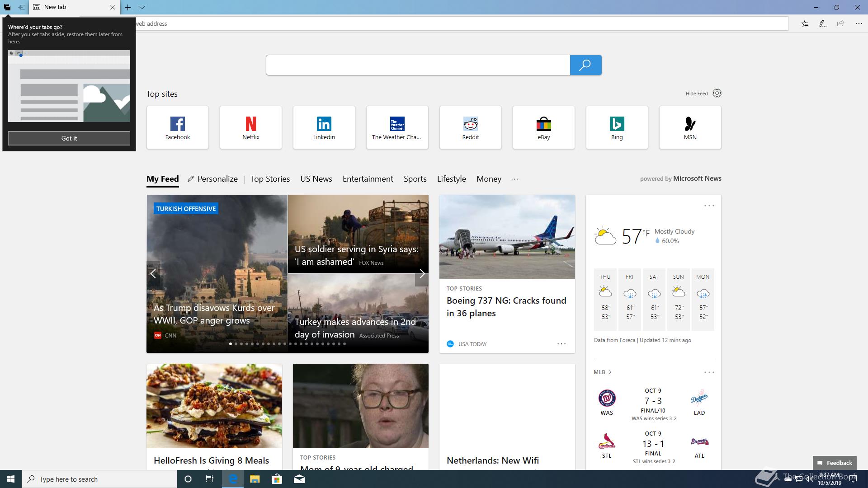The image size is (868, 488).
Task: Show more feed categories ellipsis
Action: click(514, 179)
